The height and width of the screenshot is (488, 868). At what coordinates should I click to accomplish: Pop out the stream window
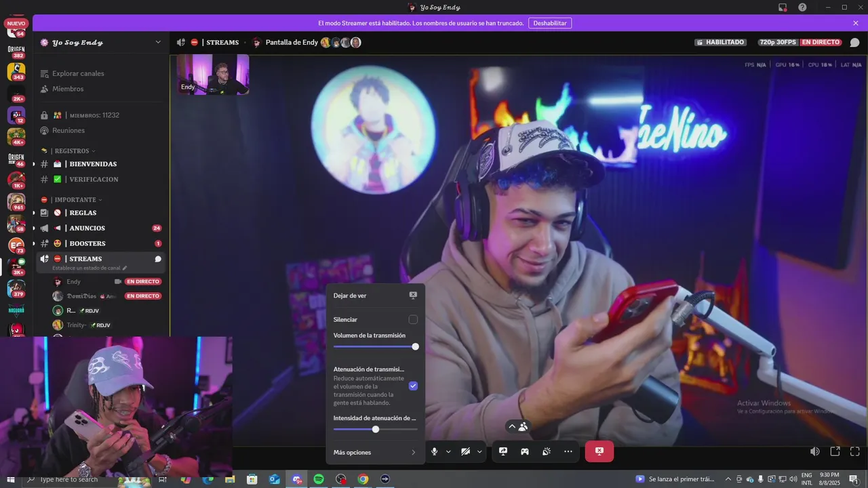click(x=835, y=451)
